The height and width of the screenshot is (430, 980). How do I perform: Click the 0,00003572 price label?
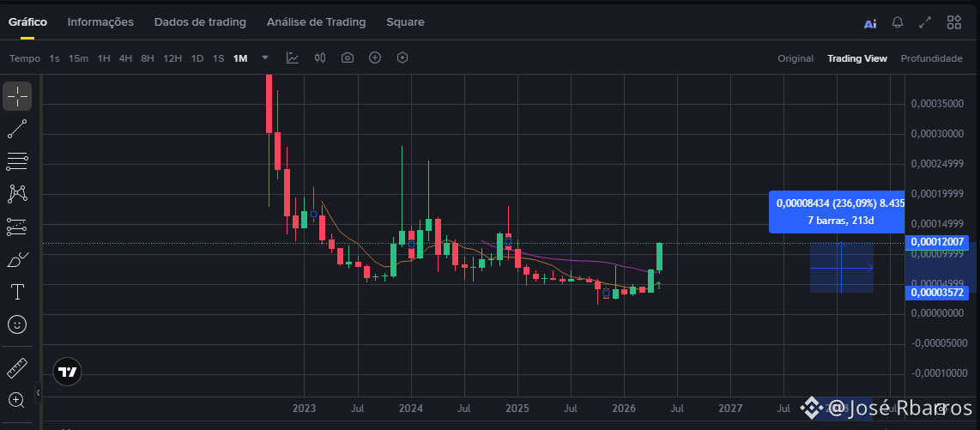(937, 293)
